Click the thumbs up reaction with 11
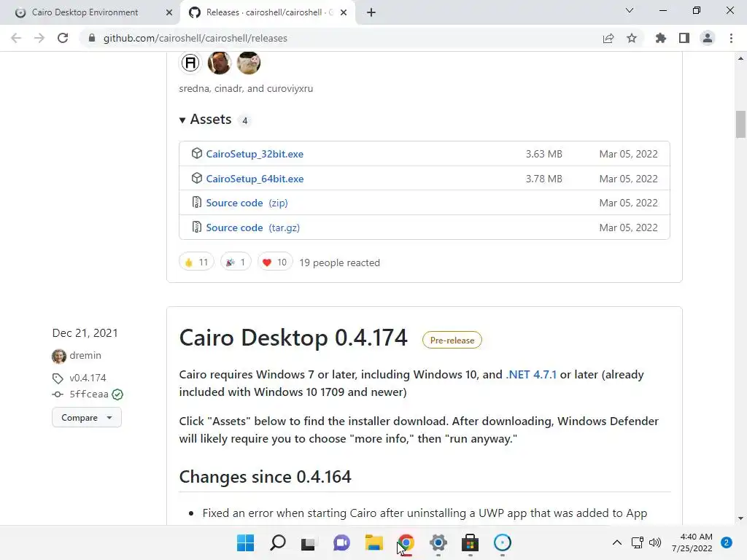The height and width of the screenshot is (560, 747). click(x=196, y=262)
